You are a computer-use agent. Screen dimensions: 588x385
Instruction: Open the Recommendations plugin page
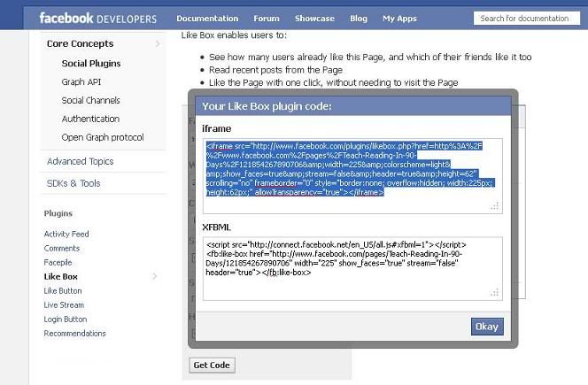click(x=74, y=334)
